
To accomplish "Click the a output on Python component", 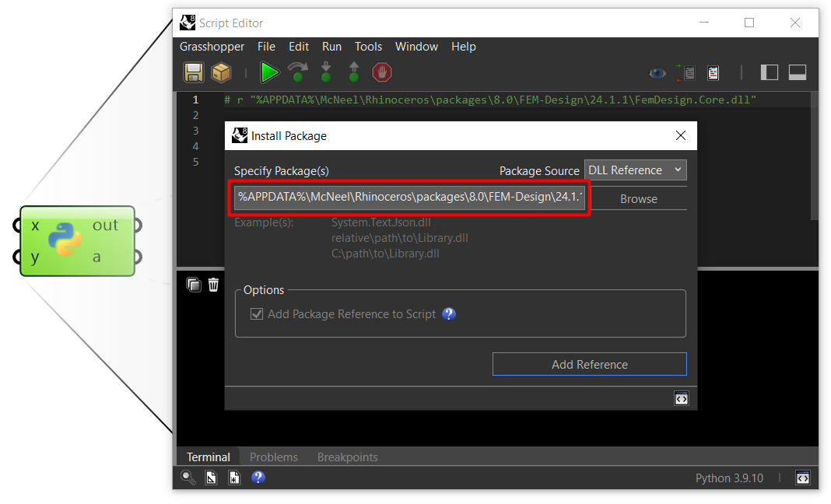I will pos(96,257).
